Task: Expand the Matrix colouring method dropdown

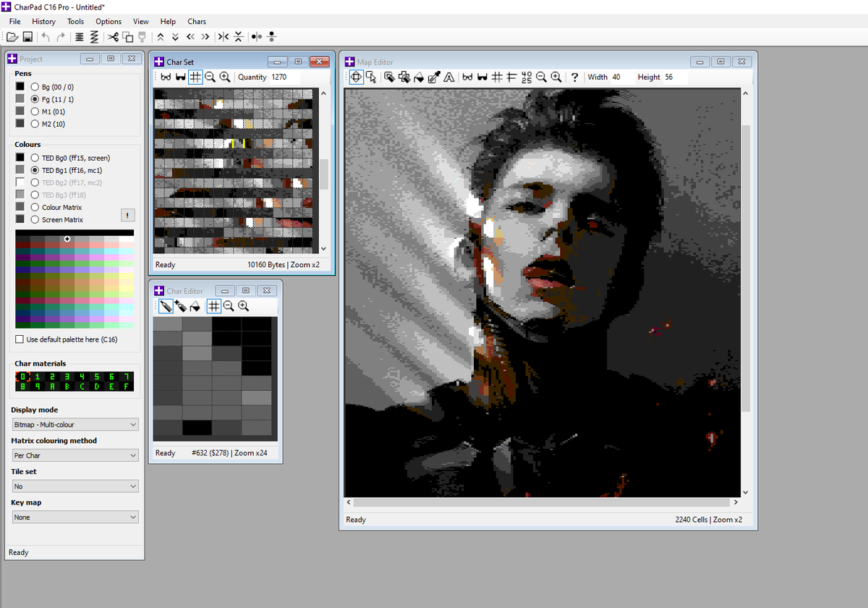Action: (75, 455)
